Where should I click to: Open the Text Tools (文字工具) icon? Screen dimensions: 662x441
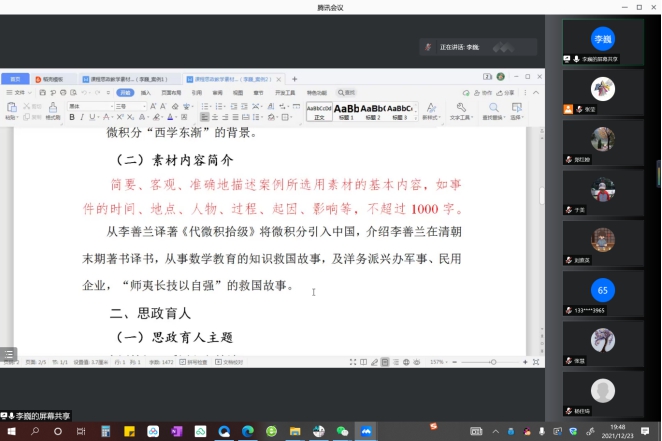(460, 110)
